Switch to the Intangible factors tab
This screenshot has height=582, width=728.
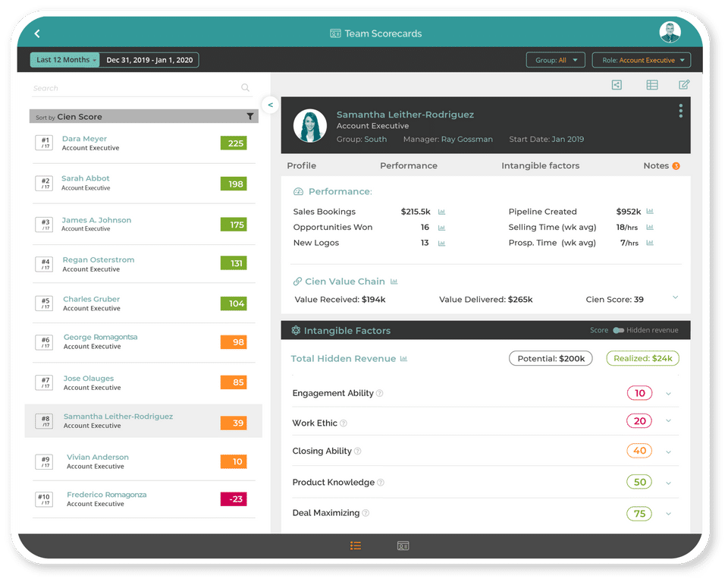pyautogui.click(x=541, y=165)
